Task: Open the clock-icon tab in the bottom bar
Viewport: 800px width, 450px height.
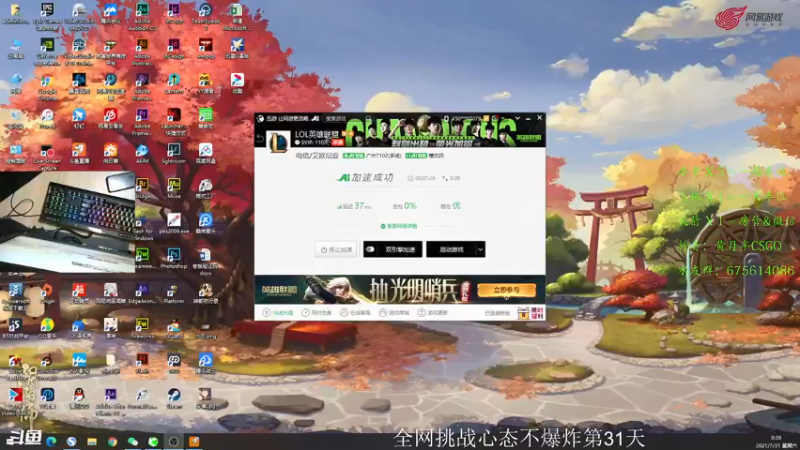Action: click(316, 313)
